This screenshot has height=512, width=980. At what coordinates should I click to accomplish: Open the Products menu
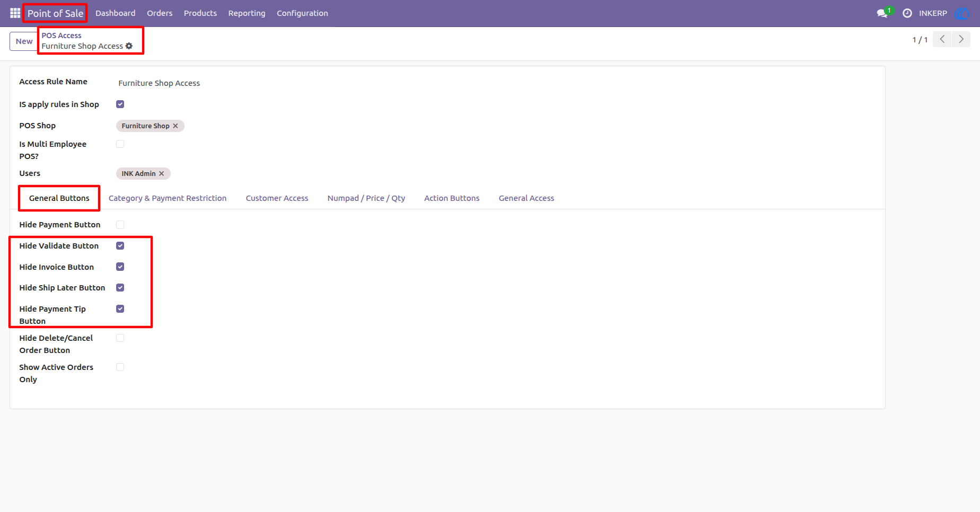point(200,13)
